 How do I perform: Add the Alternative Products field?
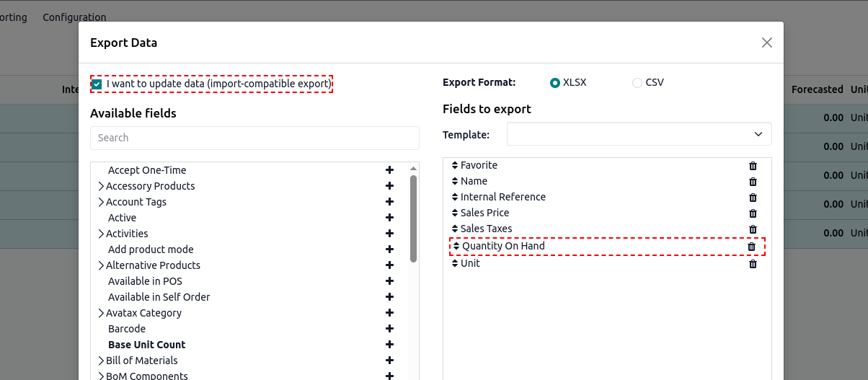pyautogui.click(x=389, y=265)
